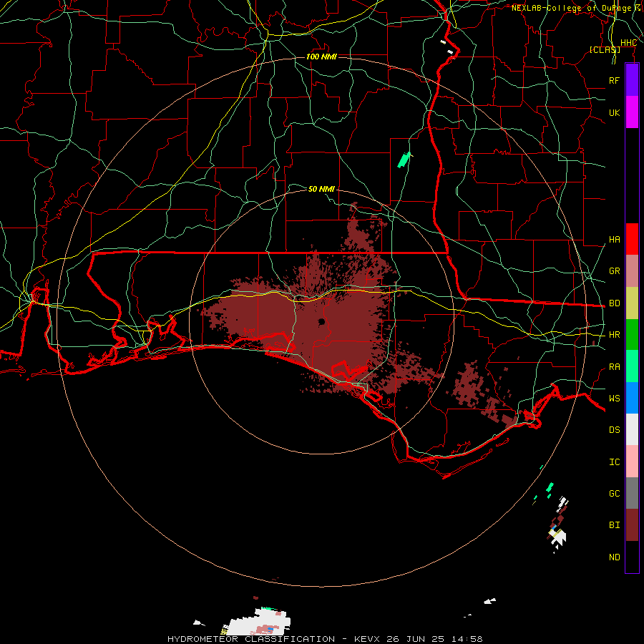Screen dimensions: 644x644
Task: Click the BD yellow legend color swatch
Action: click(x=632, y=303)
